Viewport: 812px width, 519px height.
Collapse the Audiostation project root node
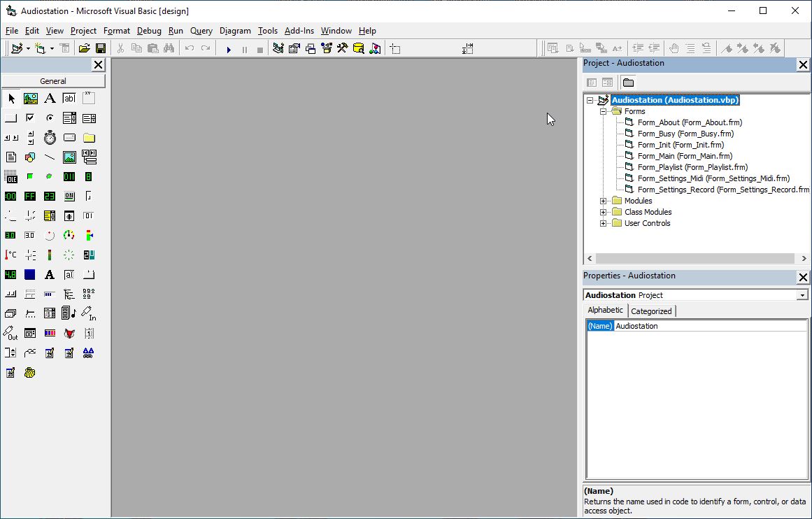[x=590, y=101]
